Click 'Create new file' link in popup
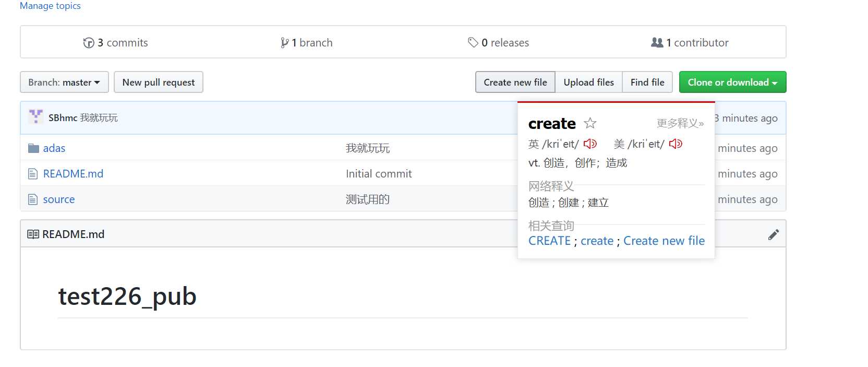 coord(664,241)
